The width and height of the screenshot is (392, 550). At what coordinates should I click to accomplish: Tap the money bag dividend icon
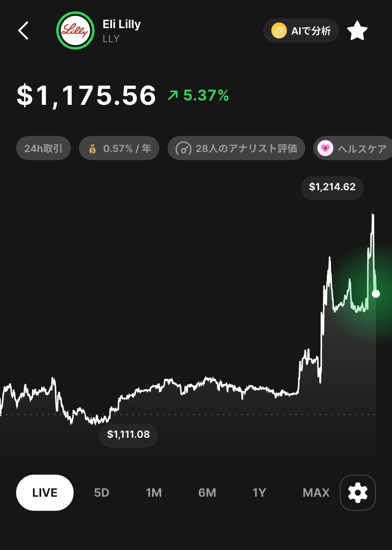tap(93, 149)
